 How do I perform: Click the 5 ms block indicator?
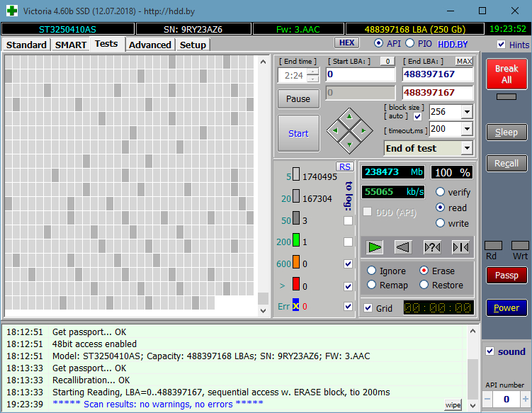tap(296, 174)
